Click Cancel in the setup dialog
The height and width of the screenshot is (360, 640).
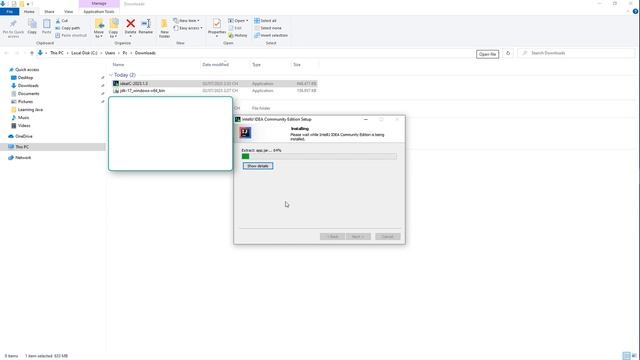click(x=388, y=237)
